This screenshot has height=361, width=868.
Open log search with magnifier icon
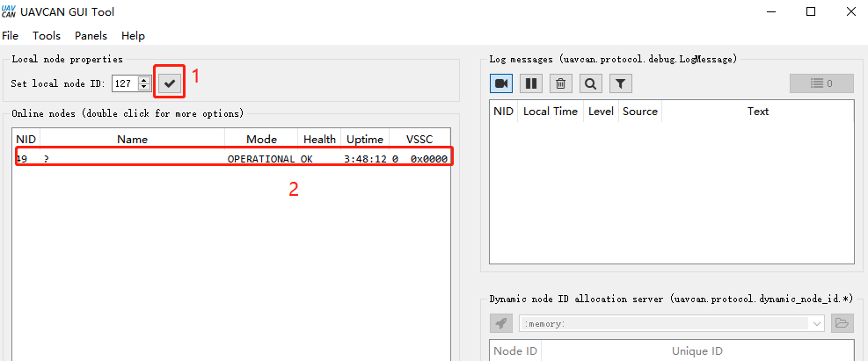[x=591, y=83]
